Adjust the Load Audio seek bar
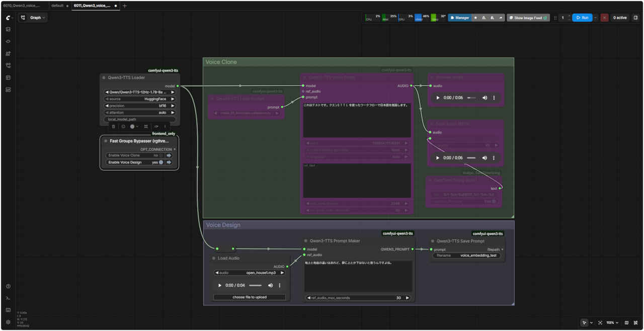 tap(256, 285)
